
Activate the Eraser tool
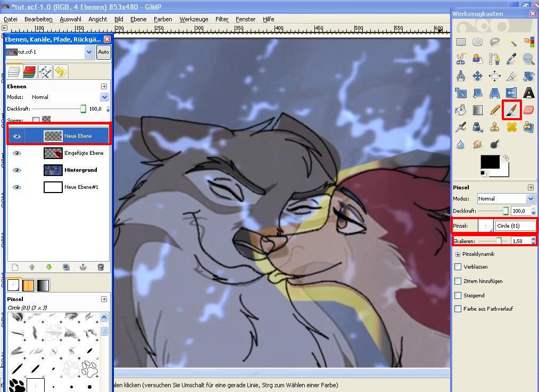point(529,110)
